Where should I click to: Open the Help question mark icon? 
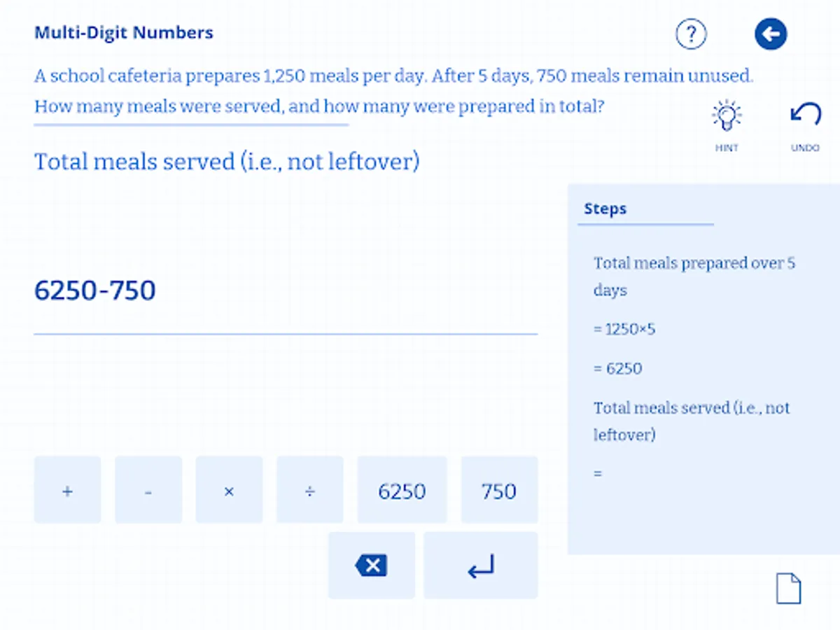click(691, 34)
